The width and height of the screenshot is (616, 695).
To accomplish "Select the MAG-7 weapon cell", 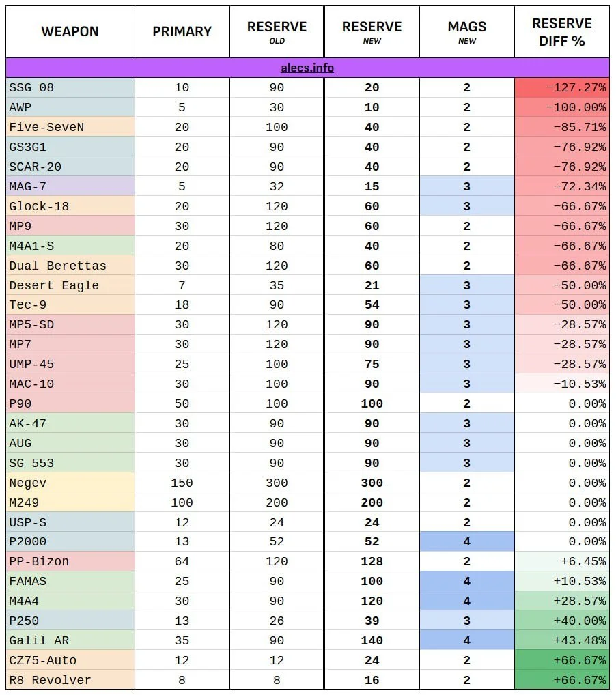I will [x=70, y=186].
